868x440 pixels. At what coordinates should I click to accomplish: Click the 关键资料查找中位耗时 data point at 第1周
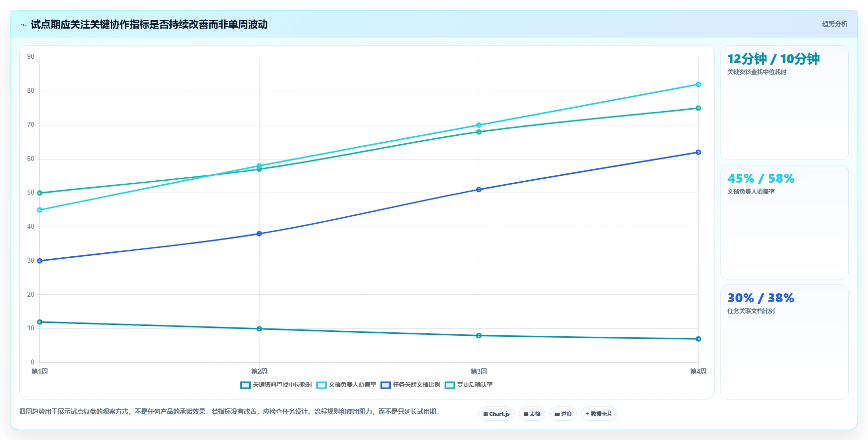coord(39,322)
